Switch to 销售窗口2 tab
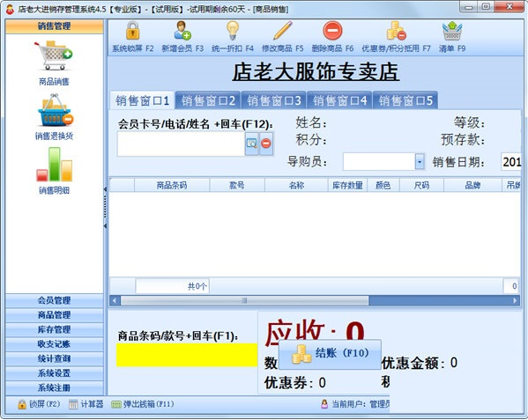 [208, 100]
